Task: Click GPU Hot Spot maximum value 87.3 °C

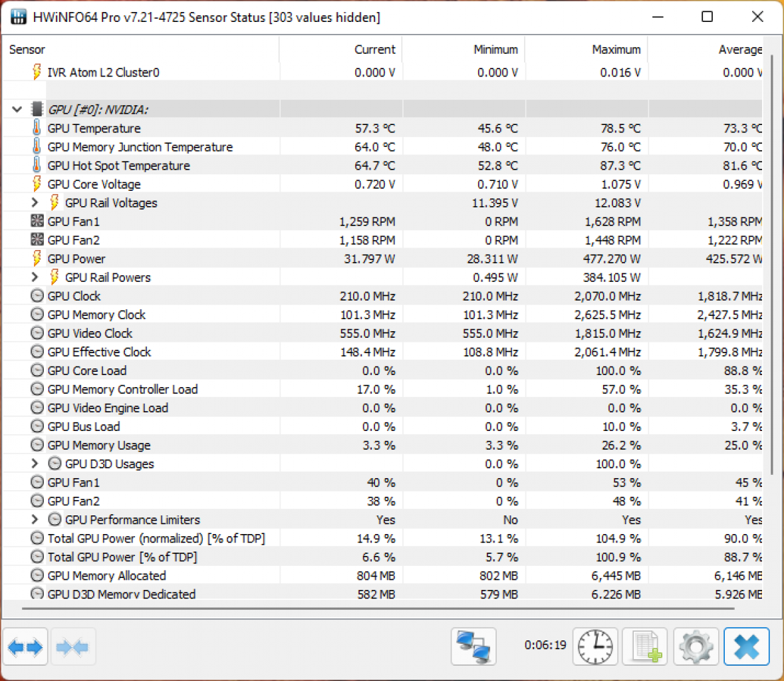Action: (620, 166)
